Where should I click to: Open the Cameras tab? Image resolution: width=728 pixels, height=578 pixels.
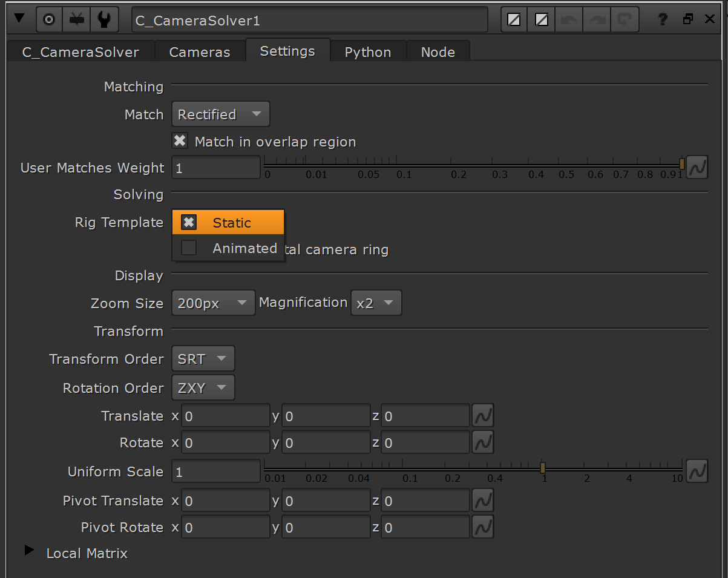coord(200,52)
